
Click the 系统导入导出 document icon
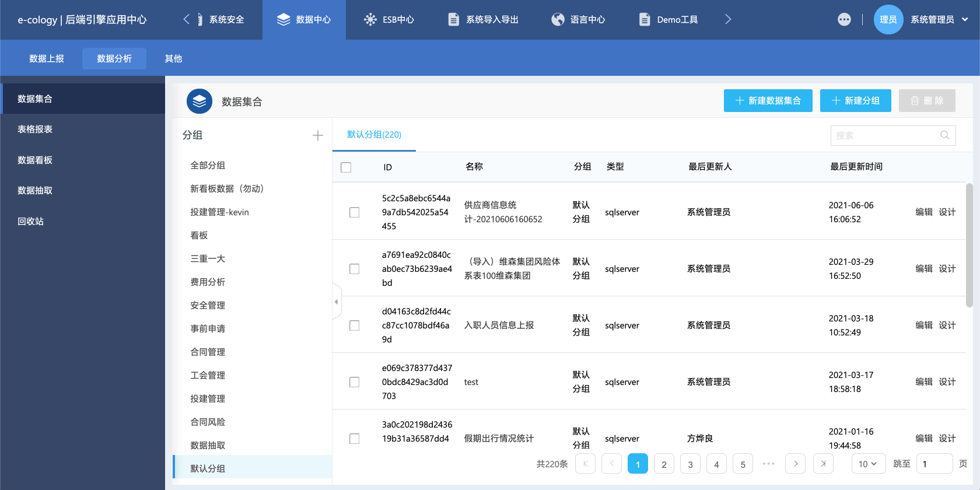click(453, 19)
